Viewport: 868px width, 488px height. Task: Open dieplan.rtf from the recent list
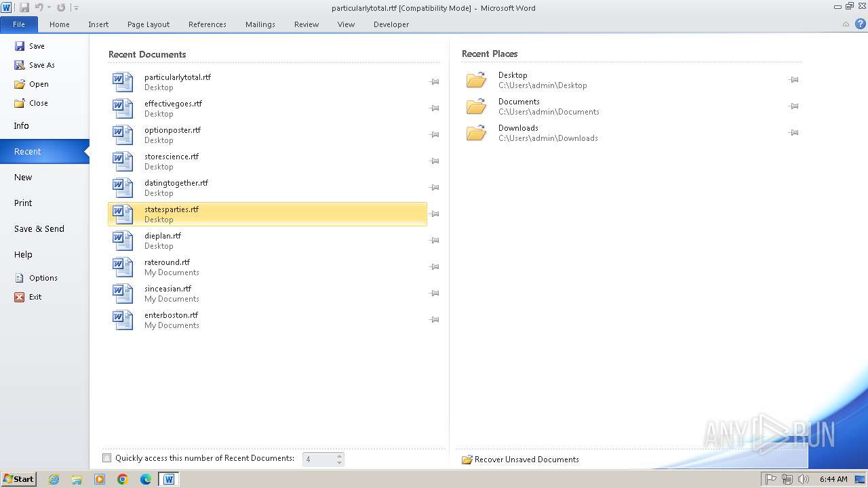tap(267, 241)
